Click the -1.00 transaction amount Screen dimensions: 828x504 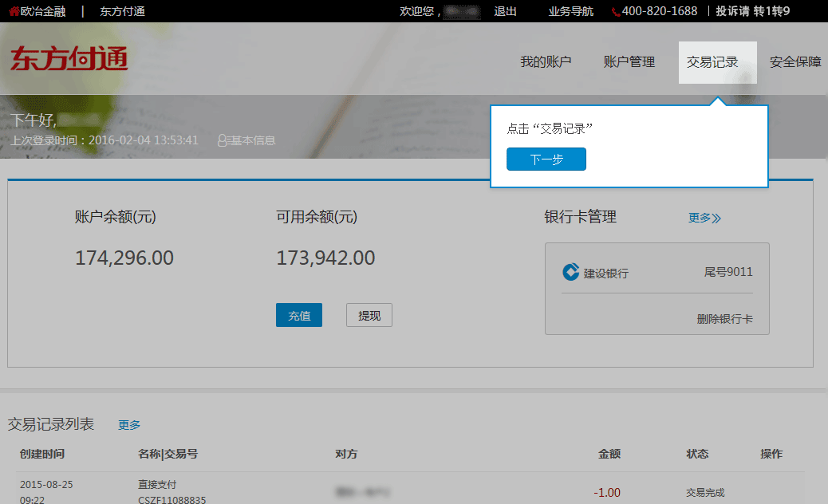pos(607,493)
